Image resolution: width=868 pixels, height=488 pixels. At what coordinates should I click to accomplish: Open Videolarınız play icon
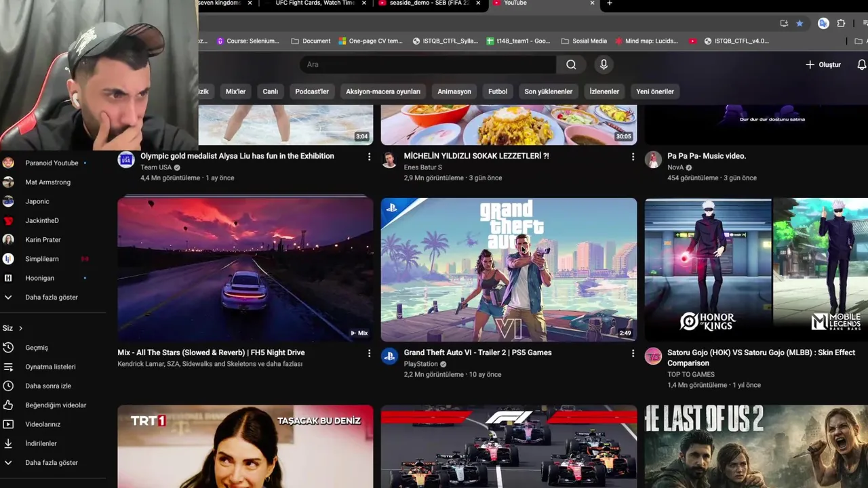point(8,424)
